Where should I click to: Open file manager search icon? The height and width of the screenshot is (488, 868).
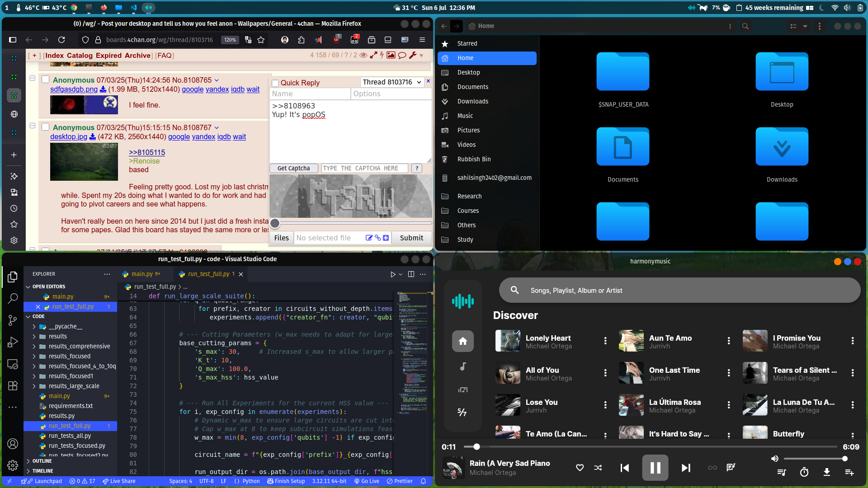pyautogui.click(x=745, y=26)
